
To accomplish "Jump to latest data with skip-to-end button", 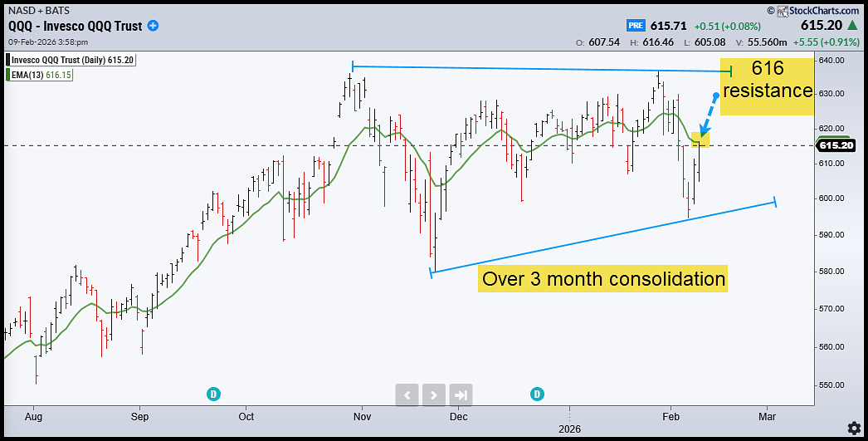I will (x=462, y=394).
